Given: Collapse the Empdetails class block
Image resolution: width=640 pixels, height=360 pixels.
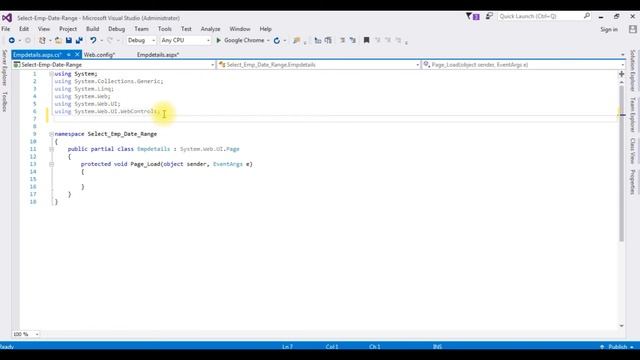Looking at the screenshot, I should pos(51,149).
